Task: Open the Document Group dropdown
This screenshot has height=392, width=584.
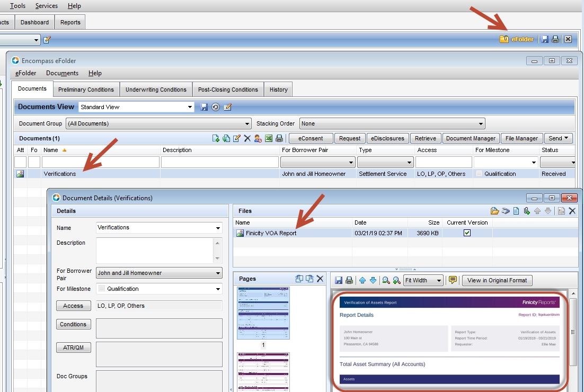Action: pyautogui.click(x=157, y=123)
